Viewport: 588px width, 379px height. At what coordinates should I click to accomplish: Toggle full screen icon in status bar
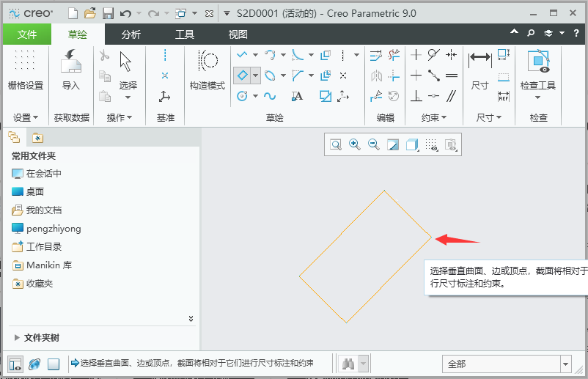click(54, 364)
